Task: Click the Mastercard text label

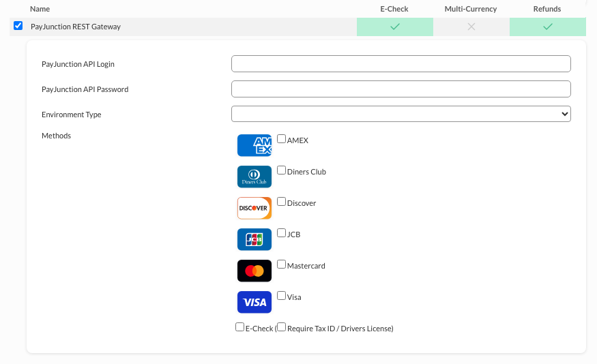Action: [306, 266]
